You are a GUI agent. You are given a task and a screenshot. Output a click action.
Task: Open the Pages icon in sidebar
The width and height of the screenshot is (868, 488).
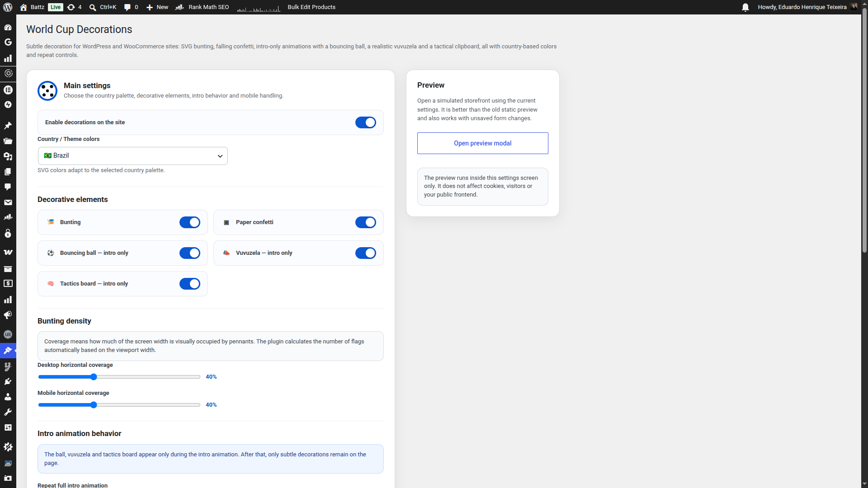point(8,172)
